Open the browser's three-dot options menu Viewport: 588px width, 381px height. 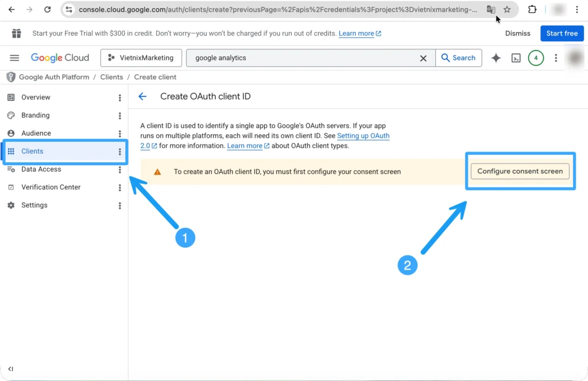click(577, 10)
